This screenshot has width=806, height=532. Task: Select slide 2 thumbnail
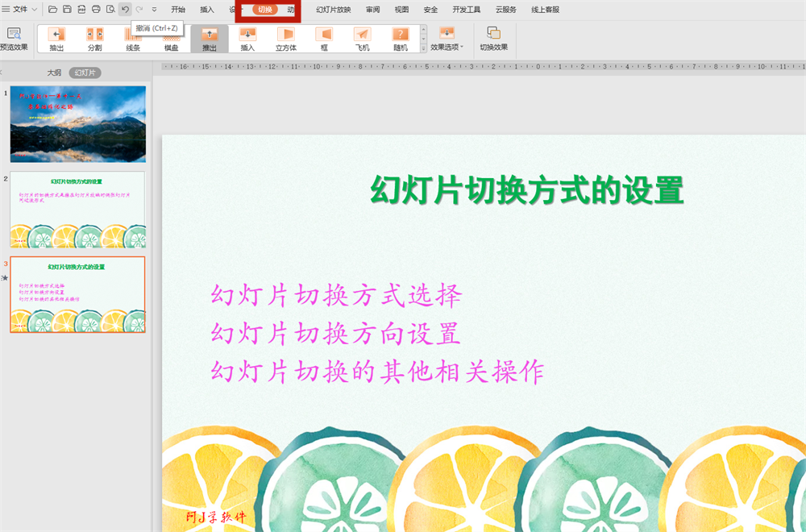coord(77,210)
